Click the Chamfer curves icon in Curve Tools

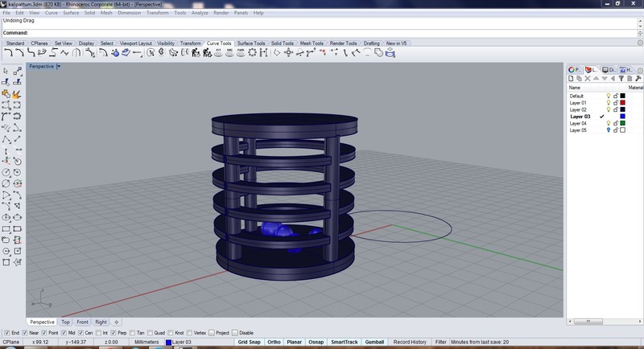(19, 52)
